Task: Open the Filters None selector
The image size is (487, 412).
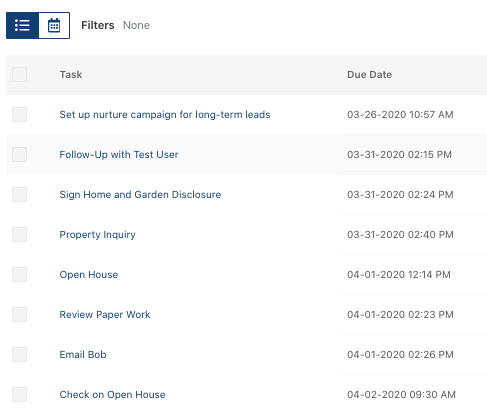Action: [x=115, y=25]
